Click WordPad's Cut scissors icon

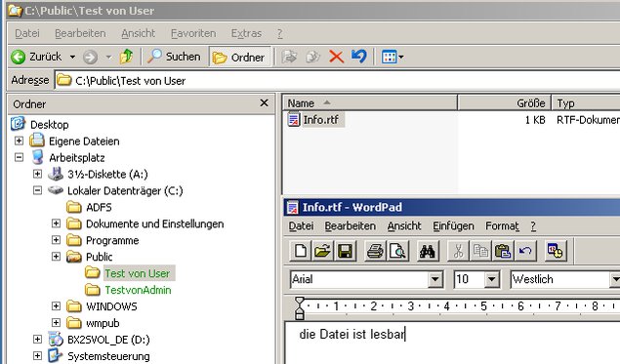click(458, 251)
